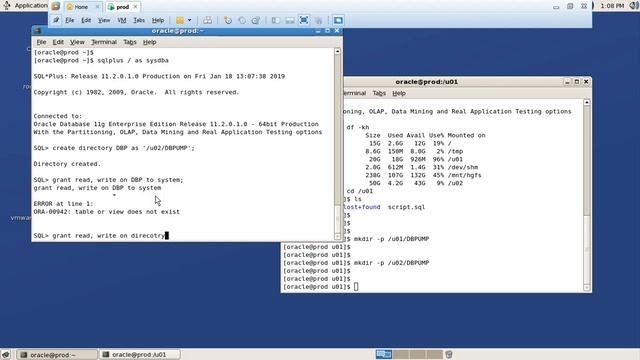This screenshot has height=360, width=640.
Task: Close the prod tab with its X
Action: [x=136, y=7]
